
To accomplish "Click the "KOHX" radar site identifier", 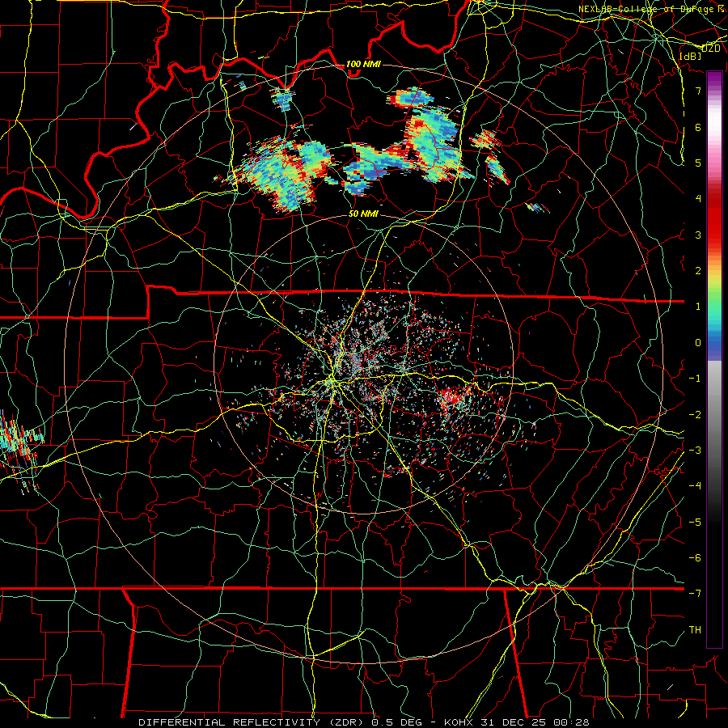I will [459, 722].
